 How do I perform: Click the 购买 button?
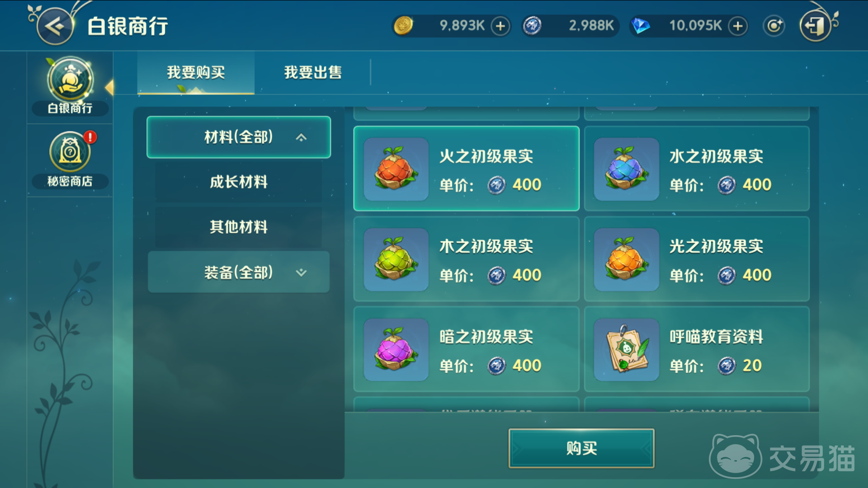pos(581,448)
